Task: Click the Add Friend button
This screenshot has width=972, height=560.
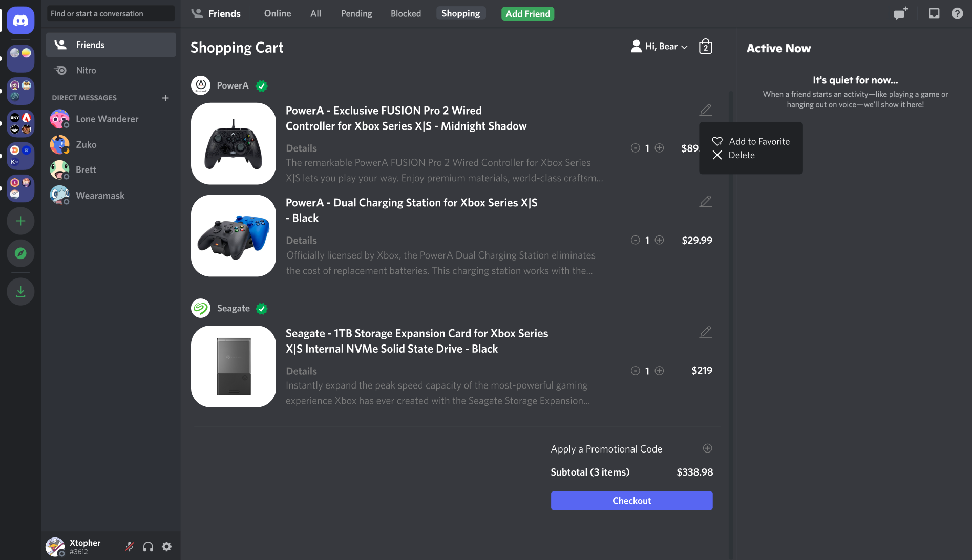Action: [527, 14]
